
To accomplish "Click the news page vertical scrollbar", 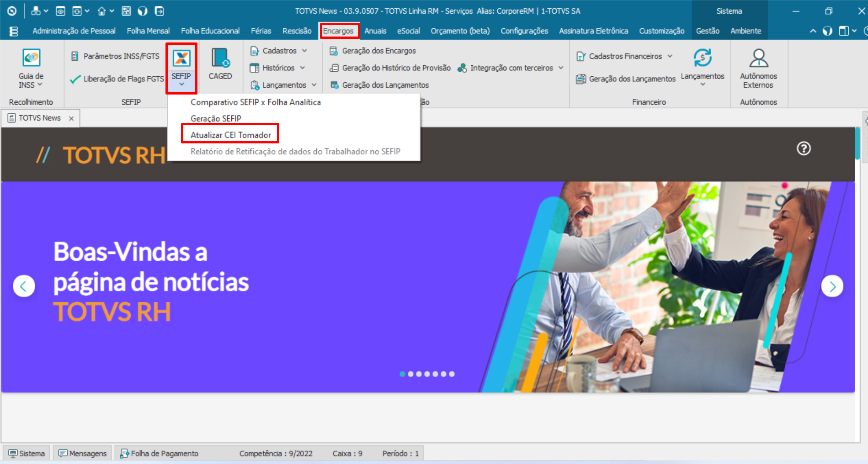I will click(x=858, y=144).
